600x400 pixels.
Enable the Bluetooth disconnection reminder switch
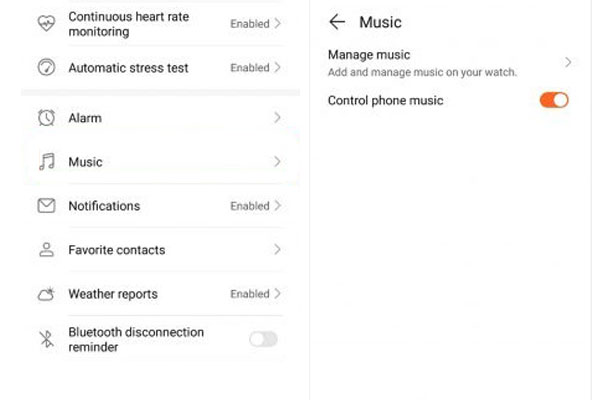(x=263, y=339)
